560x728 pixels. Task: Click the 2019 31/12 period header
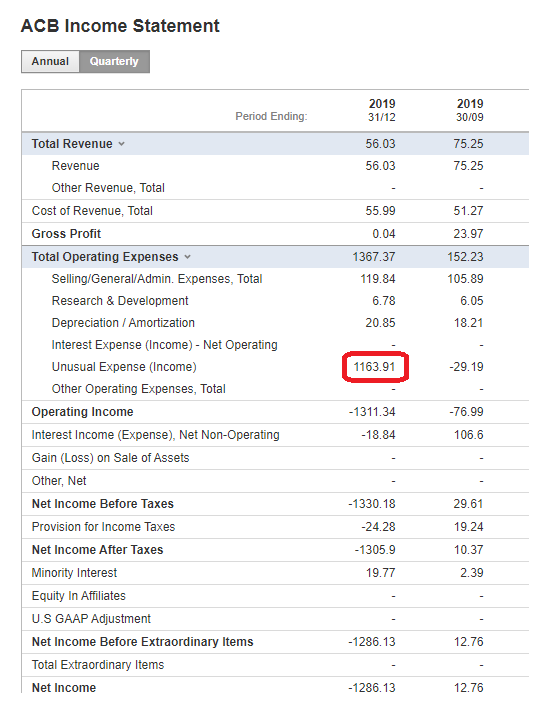382,110
